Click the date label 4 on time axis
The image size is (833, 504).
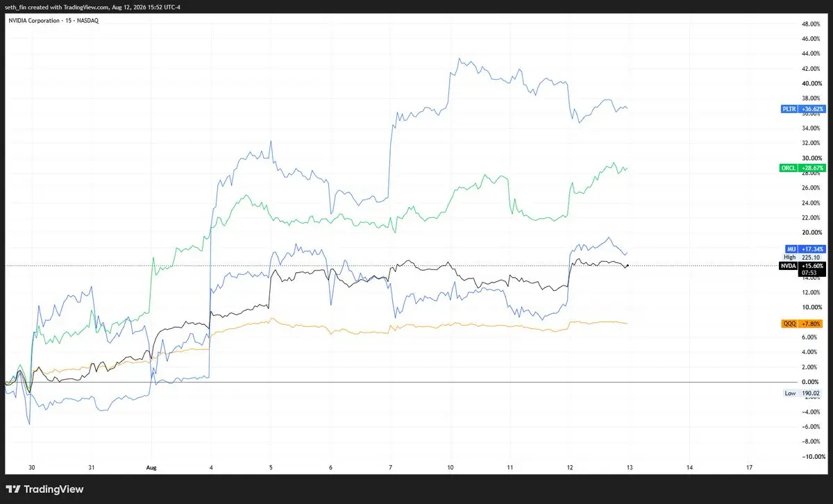point(211,468)
